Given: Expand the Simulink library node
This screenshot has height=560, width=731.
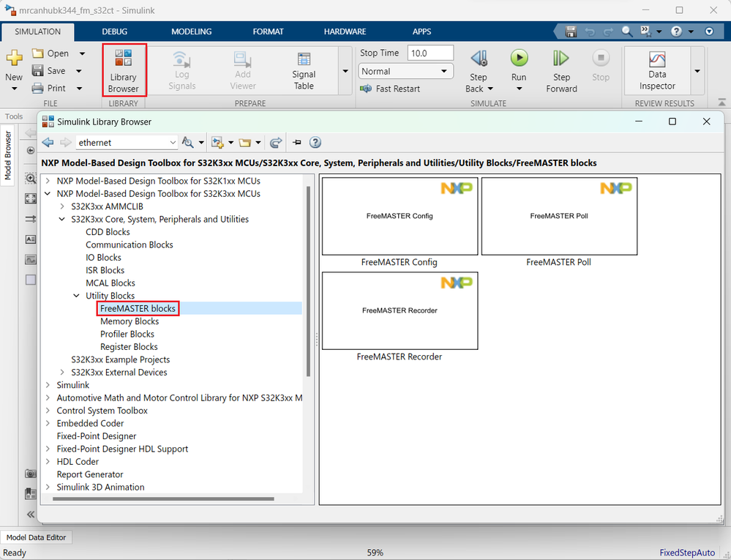Looking at the screenshot, I should [48, 384].
